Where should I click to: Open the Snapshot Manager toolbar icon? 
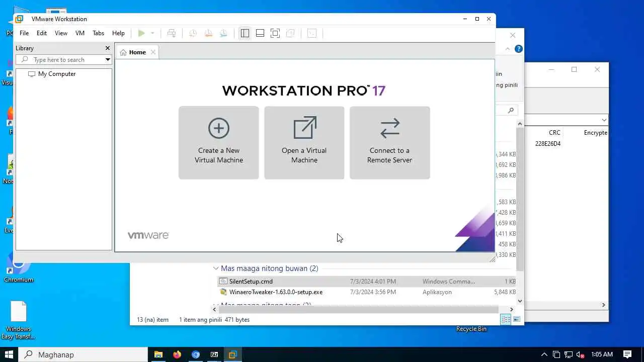[x=223, y=33]
